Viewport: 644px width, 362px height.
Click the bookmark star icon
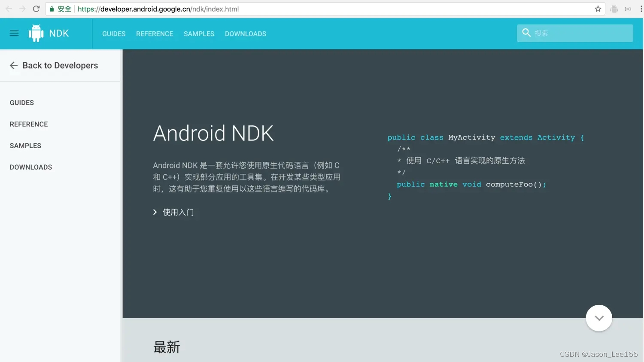click(598, 8)
